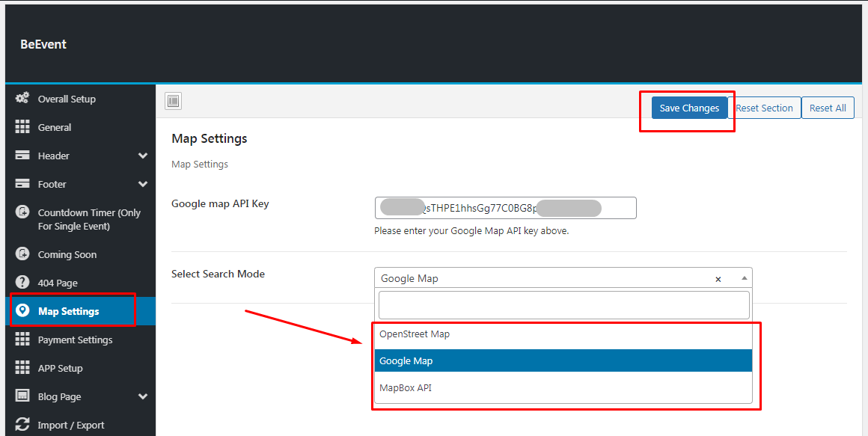Click the Countdown Timer sidebar icon
Screen dimensions: 868x436
[22, 212]
